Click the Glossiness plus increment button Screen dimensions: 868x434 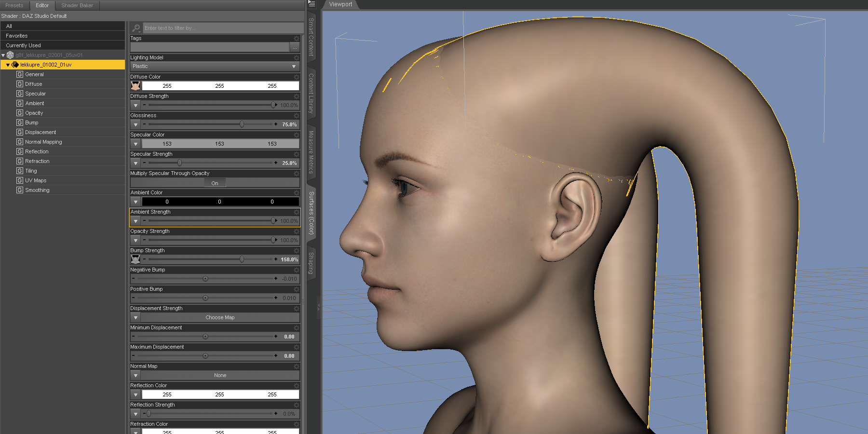pyautogui.click(x=276, y=124)
